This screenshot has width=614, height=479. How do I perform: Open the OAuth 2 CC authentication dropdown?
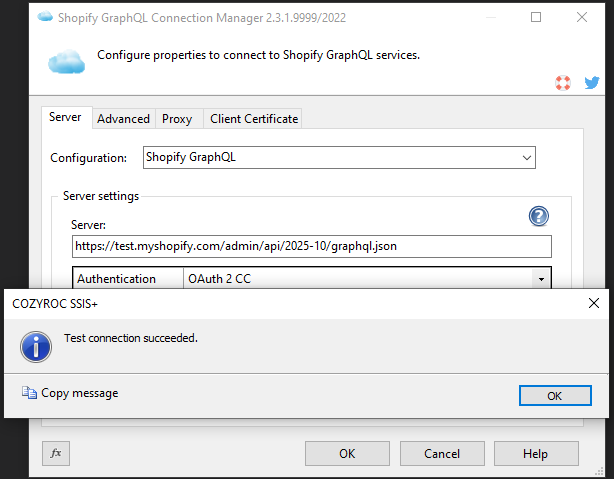tap(541, 279)
